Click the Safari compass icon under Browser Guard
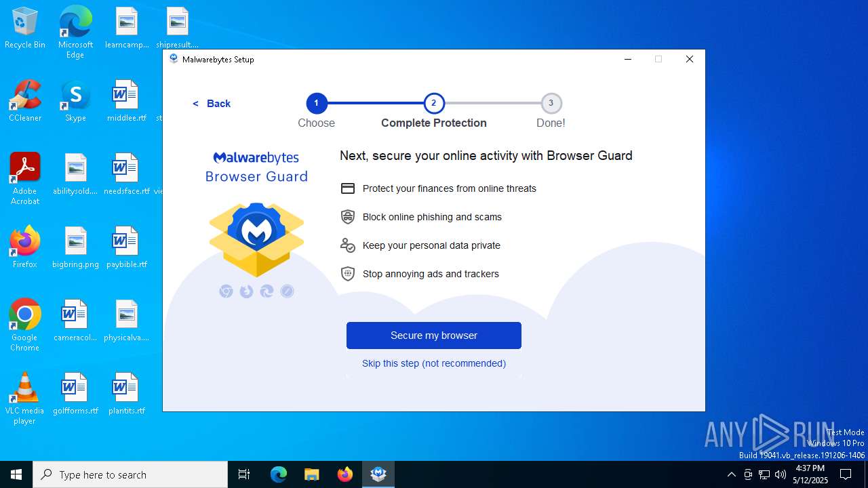The width and height of the screenshot is (868, 488). [x=287, y=291]
